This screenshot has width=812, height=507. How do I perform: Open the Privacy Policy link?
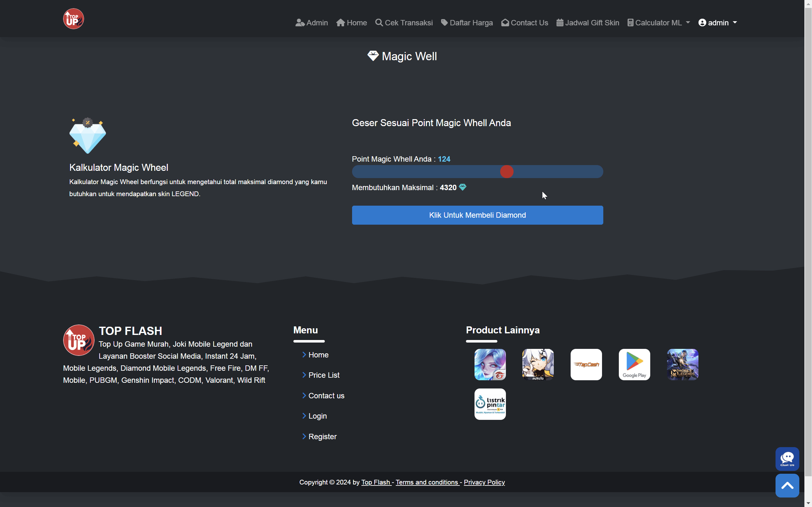coord(484,482)
